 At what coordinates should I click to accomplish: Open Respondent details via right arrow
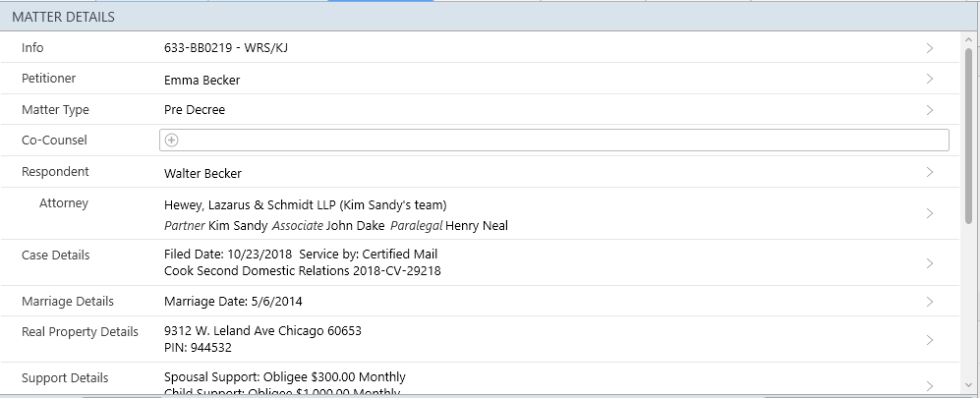point(929,173)
